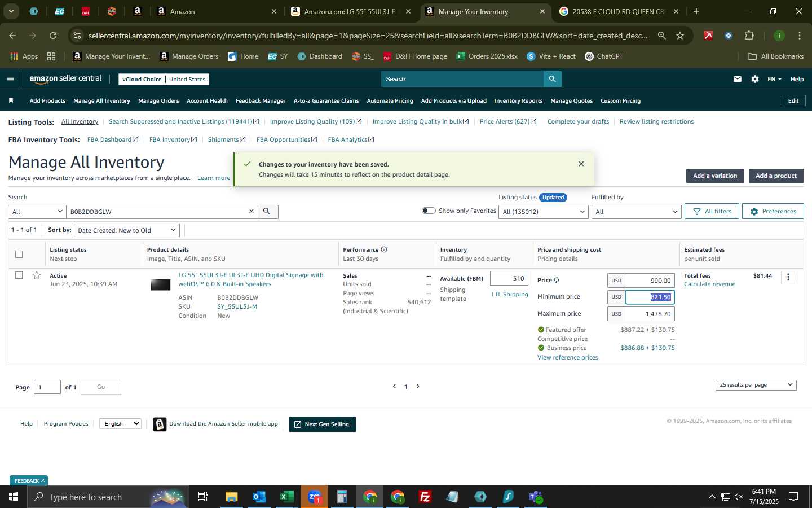Go to the previous results page arrow
The height and width of the screenshot is (508, 812).
coord(394,386)
